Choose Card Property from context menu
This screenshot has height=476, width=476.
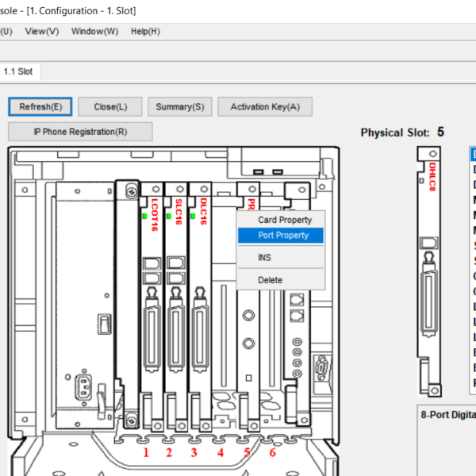pyautogui.click(x=285, y=220)
